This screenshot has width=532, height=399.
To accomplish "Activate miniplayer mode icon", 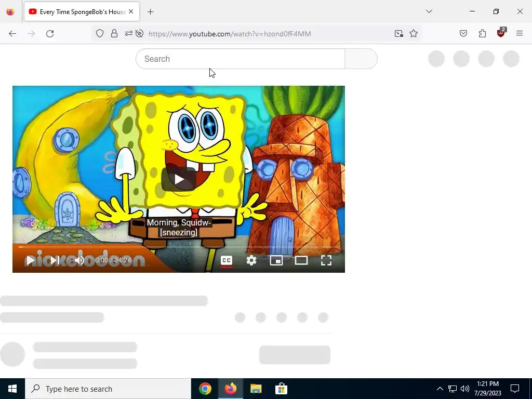I will (276, 260).
